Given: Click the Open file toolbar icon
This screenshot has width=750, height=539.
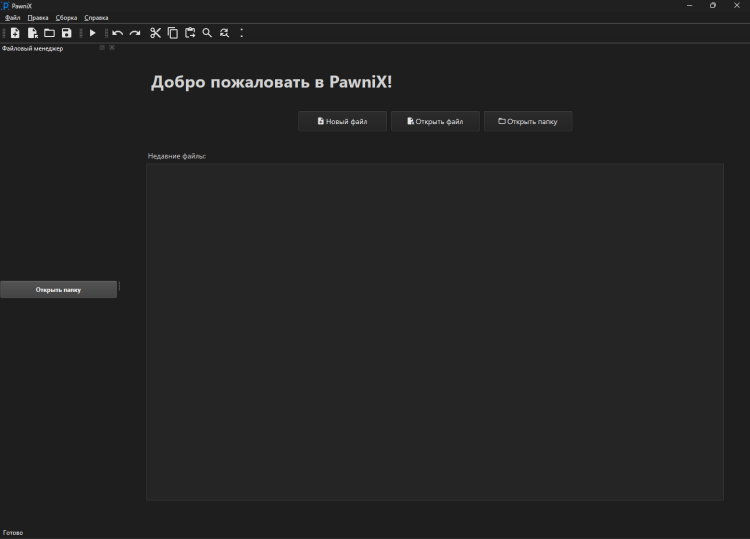Looking at the screenshot, I should 32,33.
